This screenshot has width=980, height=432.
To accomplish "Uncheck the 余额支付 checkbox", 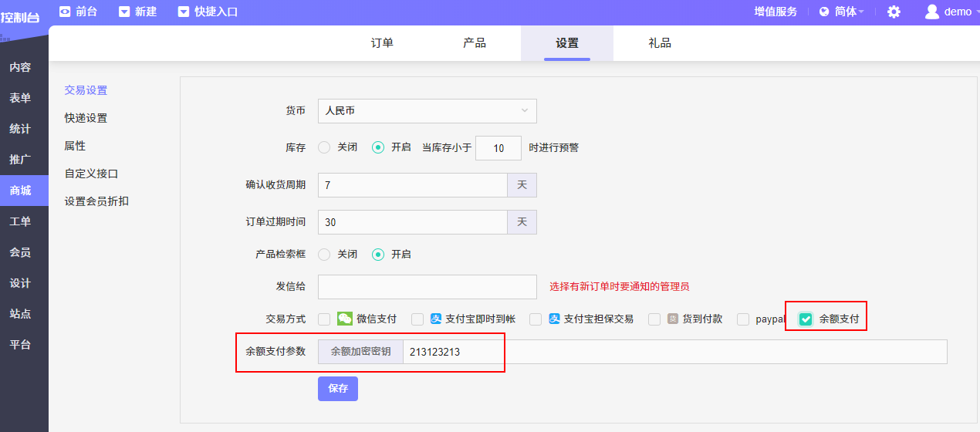I will [x=806, y=319].
